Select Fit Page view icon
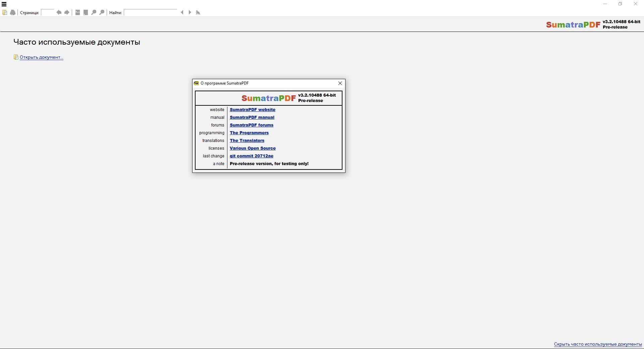The width and height of the screenshot is (644, 349). (86, 12)
